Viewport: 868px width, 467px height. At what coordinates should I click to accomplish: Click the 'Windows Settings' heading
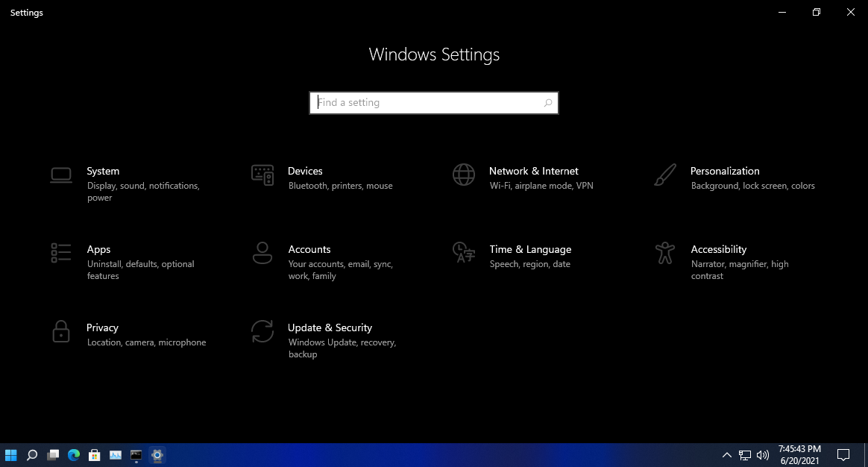[x=434, y=54]
